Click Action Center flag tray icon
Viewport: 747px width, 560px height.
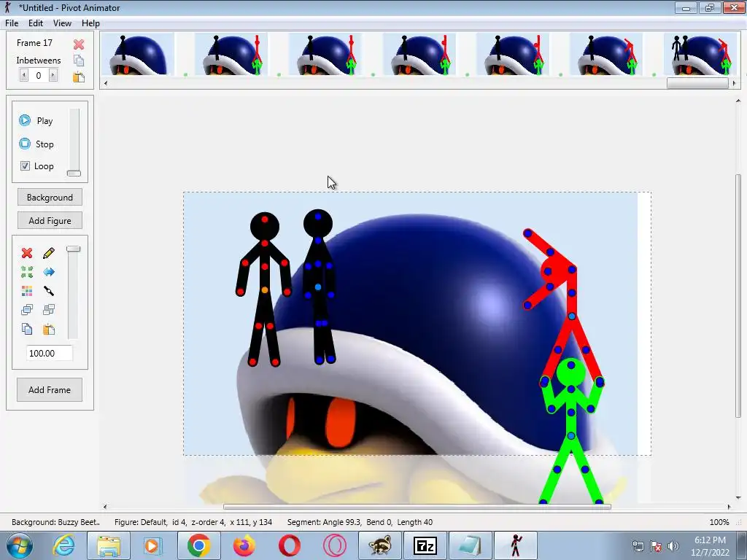pyautogui.click(x=656, y=546)
